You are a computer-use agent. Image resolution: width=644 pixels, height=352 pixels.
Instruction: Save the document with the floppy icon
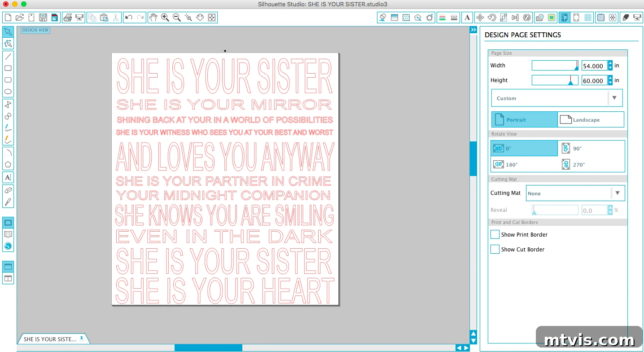[x=43, y=18]
